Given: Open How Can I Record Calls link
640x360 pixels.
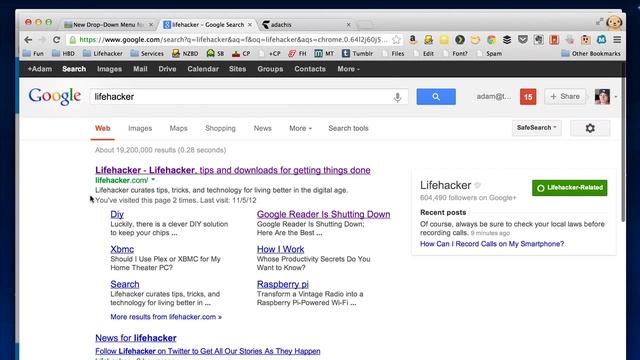Looking at the screenshot, I should tap(492, 244).
